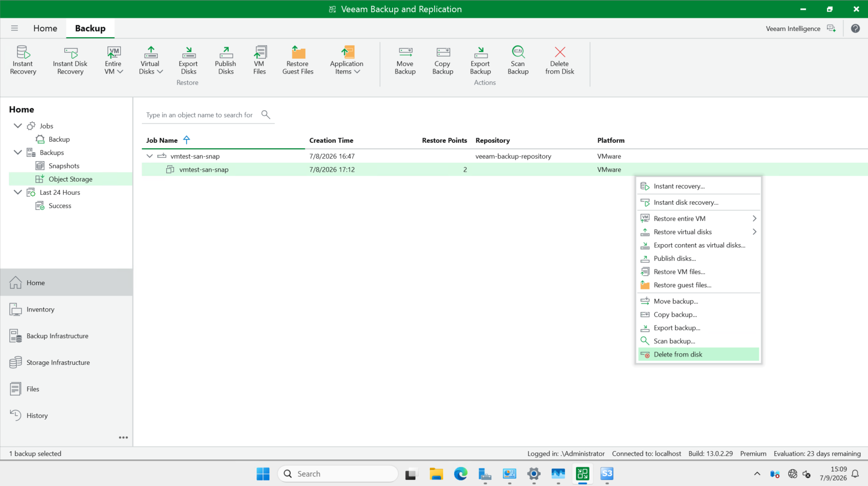
Task: Choose Move backup... in context menu
Action: point(698,301)
